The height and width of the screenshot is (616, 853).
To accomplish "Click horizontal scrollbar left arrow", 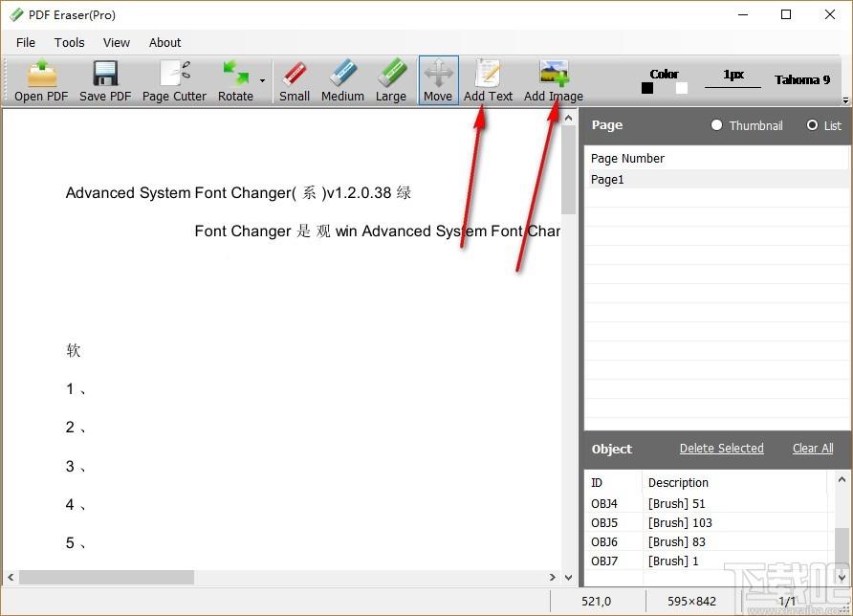I will coord(11,578).
